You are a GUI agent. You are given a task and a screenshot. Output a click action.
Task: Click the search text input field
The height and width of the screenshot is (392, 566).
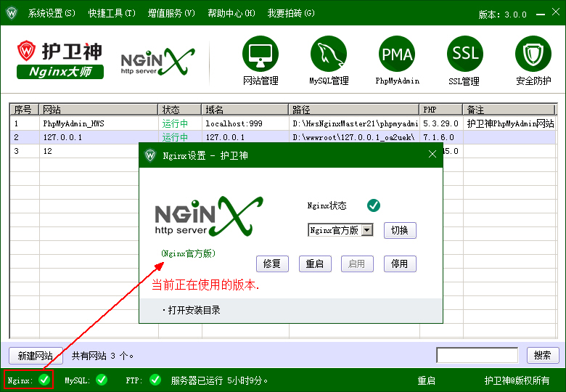click(x=477, y=355)
